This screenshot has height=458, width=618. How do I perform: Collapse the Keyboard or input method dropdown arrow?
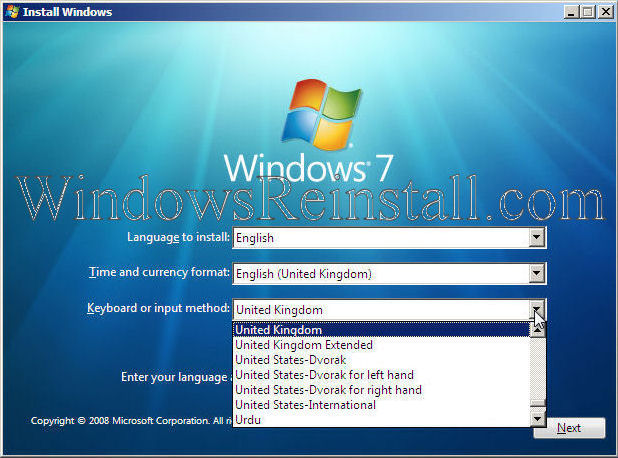(x=537, y=309)
